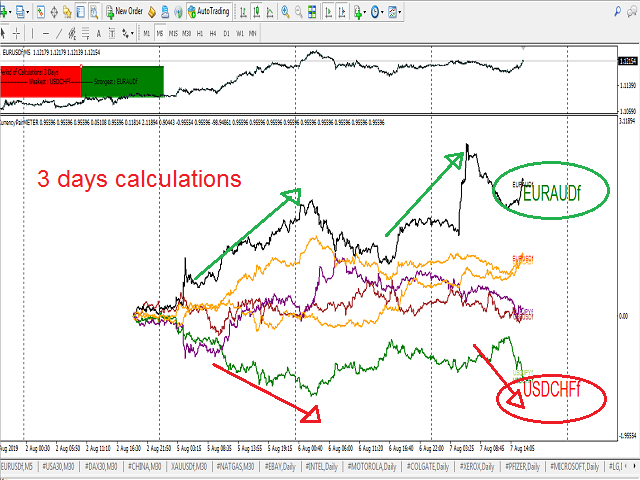Open the #NATGAS,M30 chart tab
640x480 pixels.
click(236, 466)
